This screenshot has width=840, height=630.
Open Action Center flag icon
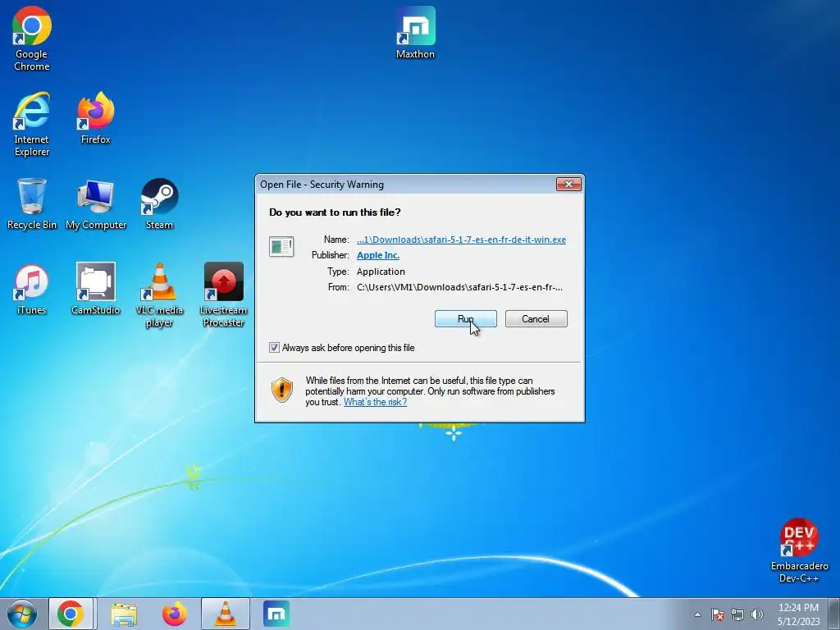click(x=718, y=614)
